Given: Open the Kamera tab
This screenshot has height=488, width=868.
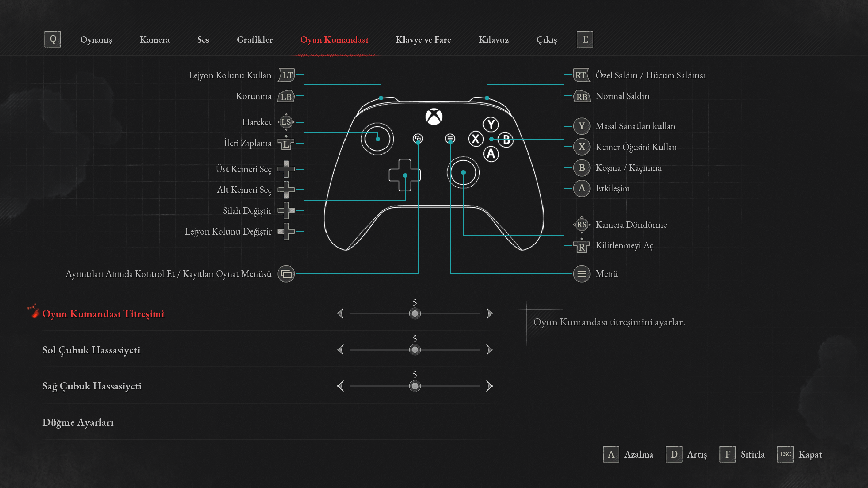Looking at the screenshot, I should [x=155, y=40].
